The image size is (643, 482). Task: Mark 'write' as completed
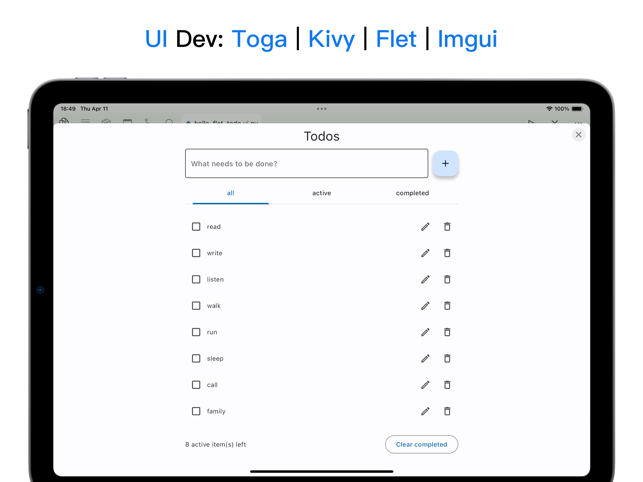pos(196,253)
